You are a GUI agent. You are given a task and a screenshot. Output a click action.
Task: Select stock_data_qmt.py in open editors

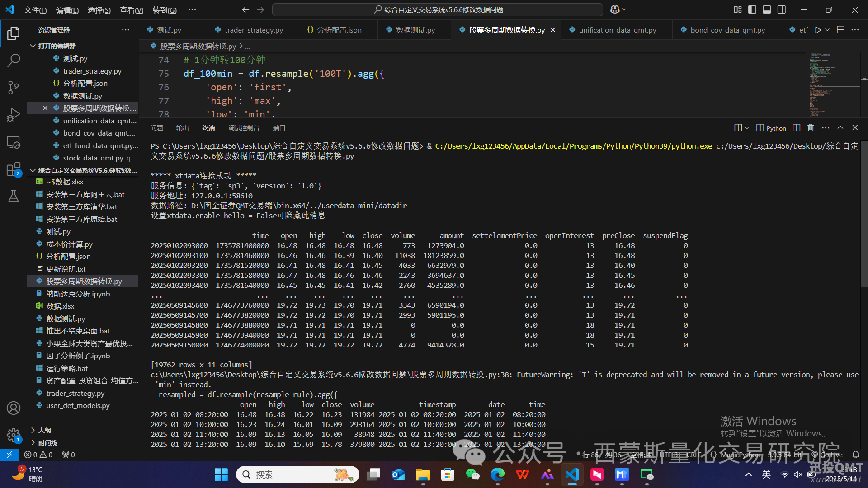93,158
